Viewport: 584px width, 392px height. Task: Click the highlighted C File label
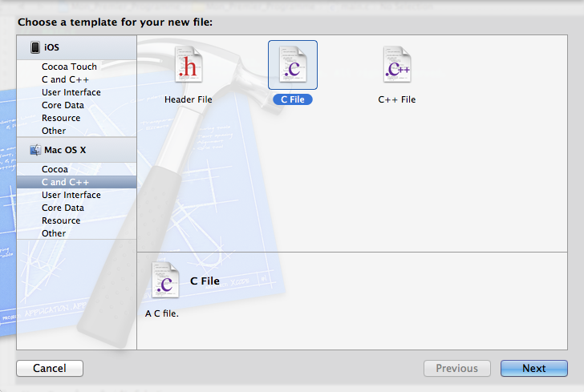click(x=293, y=99)
